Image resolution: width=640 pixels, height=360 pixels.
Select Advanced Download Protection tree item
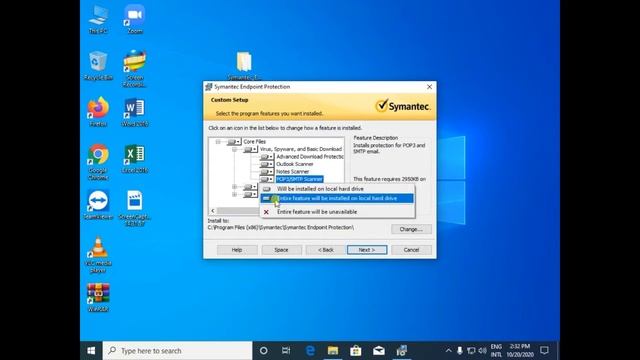click(x=310, y=157)
